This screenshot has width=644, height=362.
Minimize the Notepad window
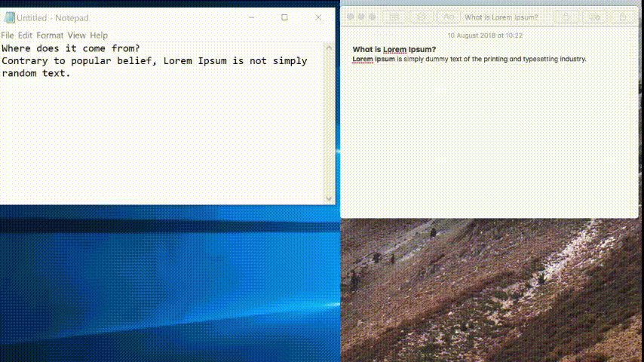(251, 17)
